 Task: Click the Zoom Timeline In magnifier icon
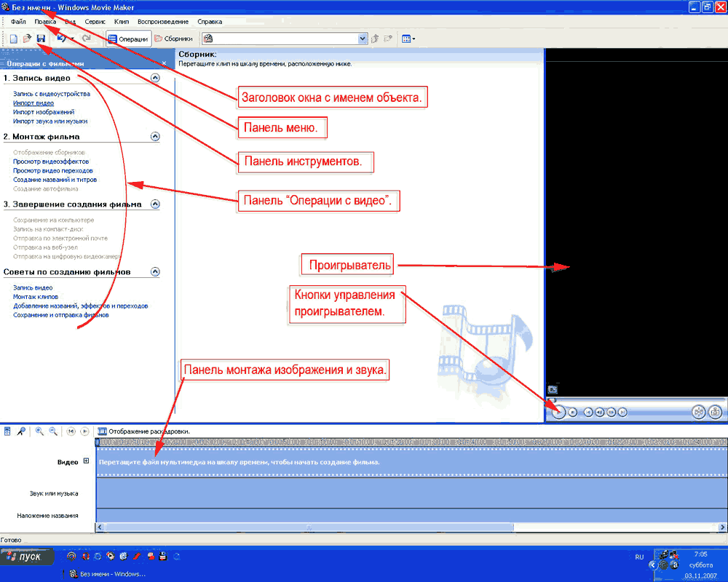[x=39, y=431]
